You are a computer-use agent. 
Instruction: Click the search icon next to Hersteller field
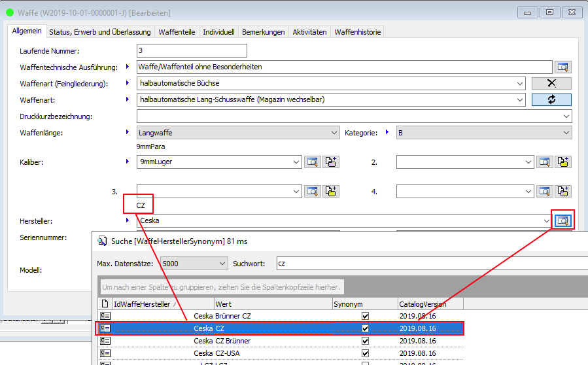562,221
